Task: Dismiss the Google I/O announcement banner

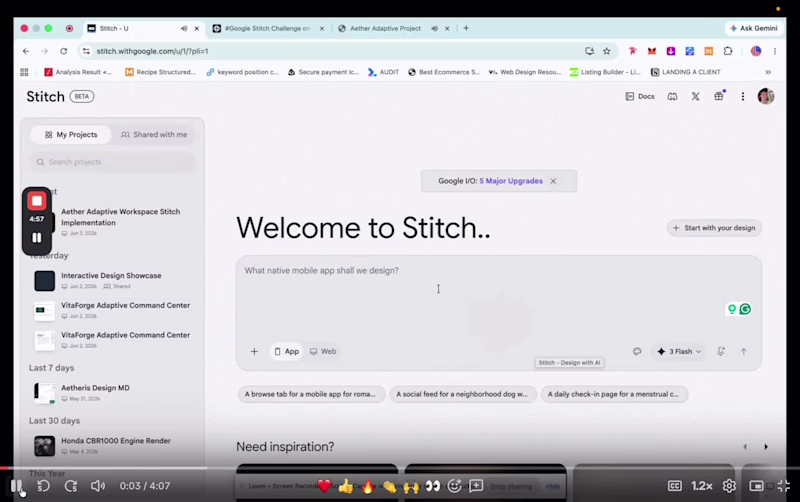Action: point(553,181)
